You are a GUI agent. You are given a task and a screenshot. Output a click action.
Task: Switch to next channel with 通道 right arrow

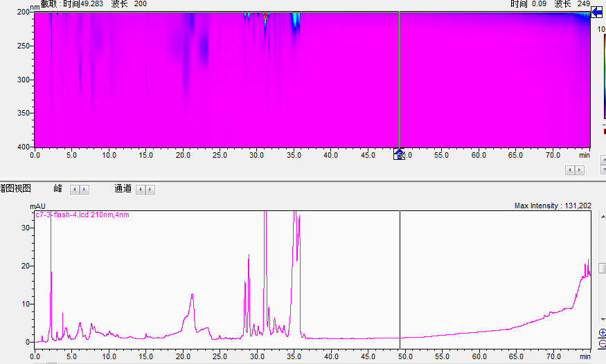coord(150,189)
